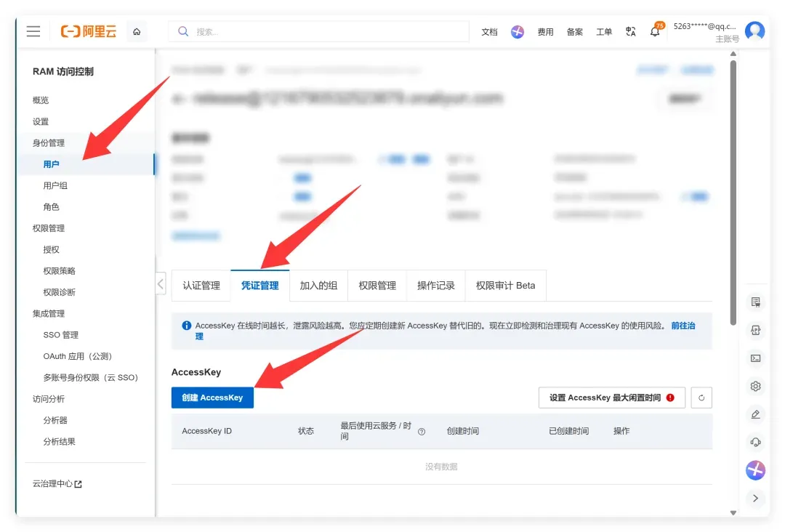Click the vertical page scrollbar

733,193
